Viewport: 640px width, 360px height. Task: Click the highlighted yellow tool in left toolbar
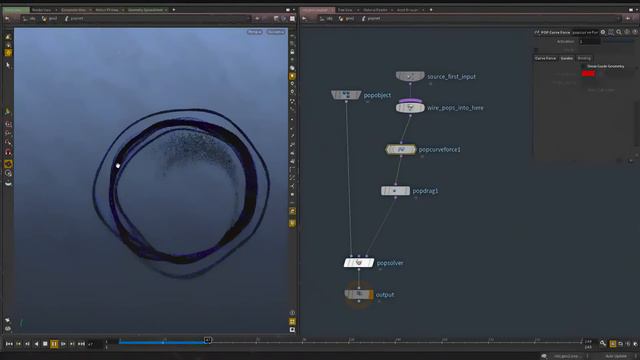pyautogui.click(x=8, y=53)
